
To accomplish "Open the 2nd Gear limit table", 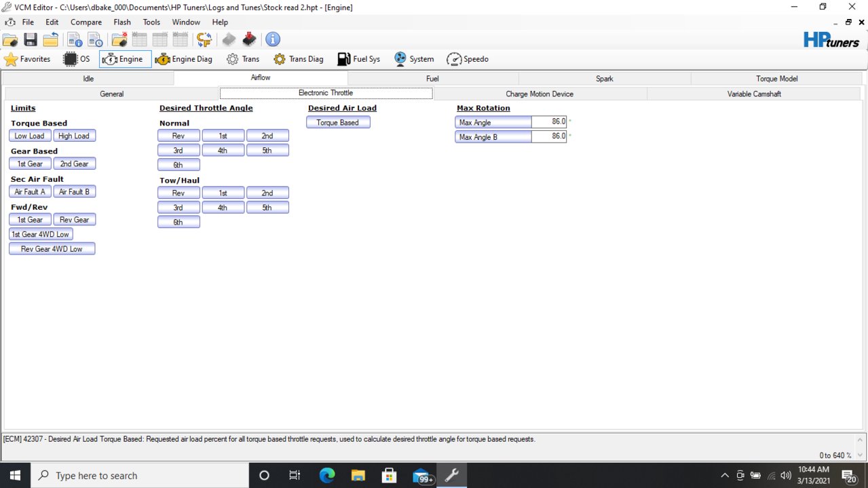I will [x=74, y=164].
